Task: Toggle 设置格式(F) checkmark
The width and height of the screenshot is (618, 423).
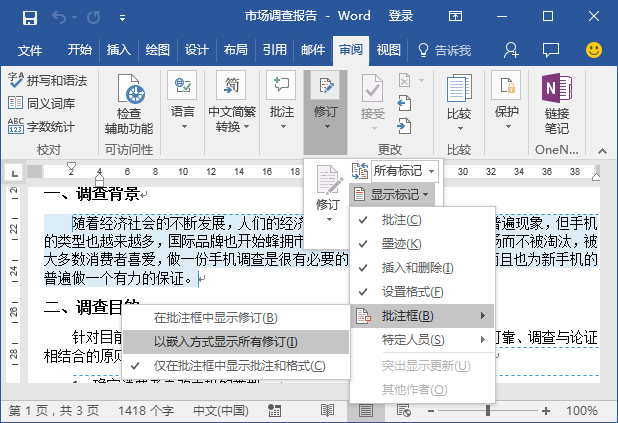Action: tap(423, 292)
